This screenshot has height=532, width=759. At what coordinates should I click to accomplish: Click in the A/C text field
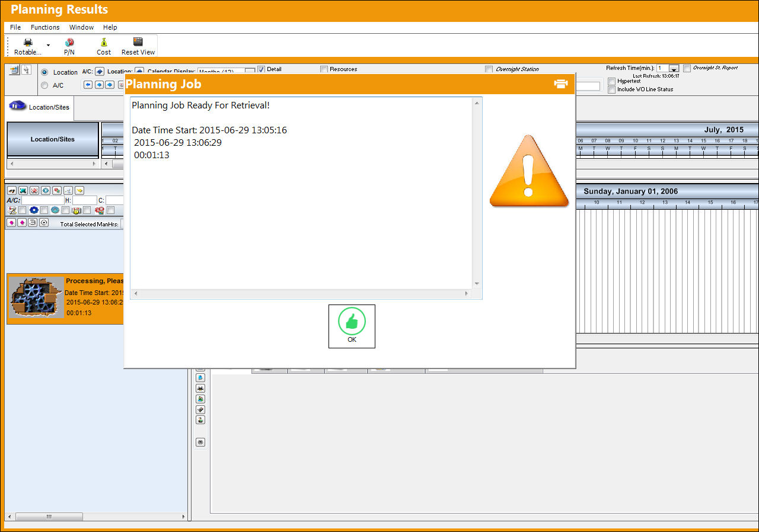click(43, 200)
